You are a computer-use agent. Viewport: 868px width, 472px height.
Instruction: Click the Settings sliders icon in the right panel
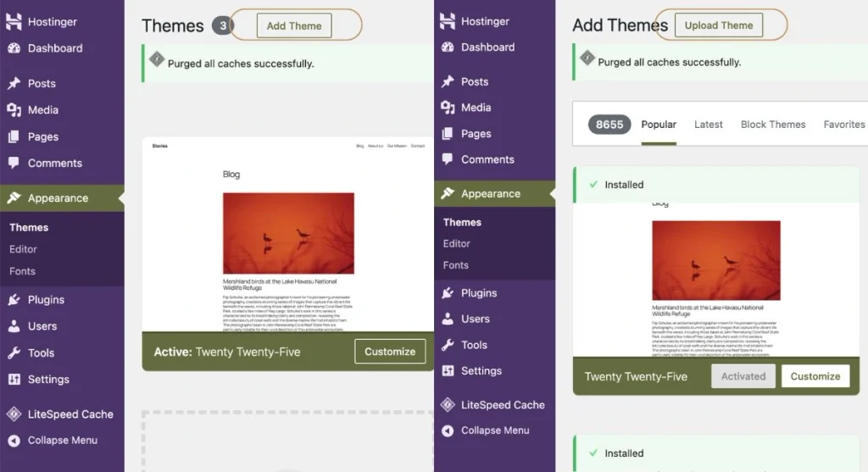point(448,371)
